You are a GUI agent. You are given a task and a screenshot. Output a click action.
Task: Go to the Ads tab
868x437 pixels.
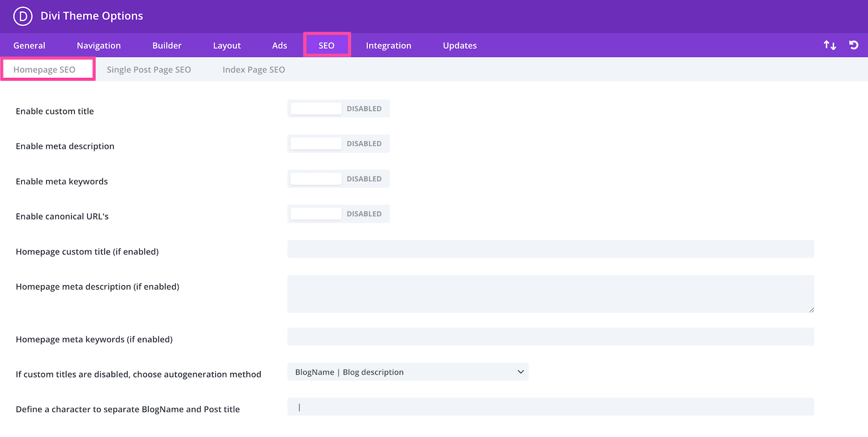click(x=279, y=46)
